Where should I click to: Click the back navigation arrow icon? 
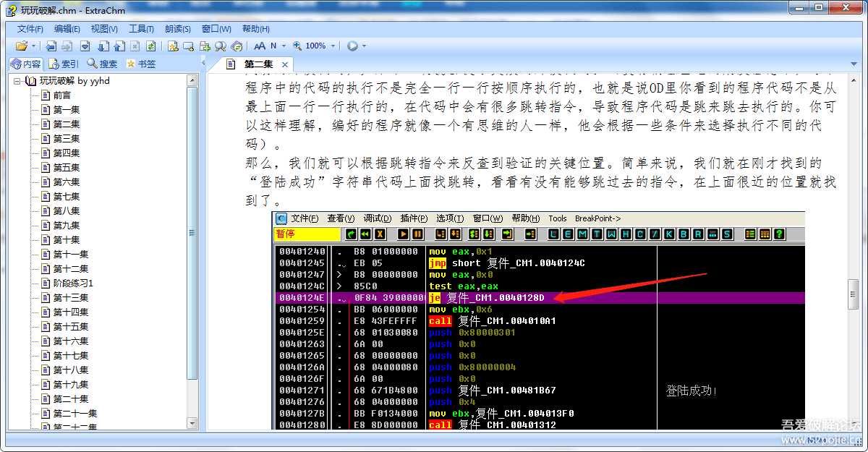[x=51, y=46]
